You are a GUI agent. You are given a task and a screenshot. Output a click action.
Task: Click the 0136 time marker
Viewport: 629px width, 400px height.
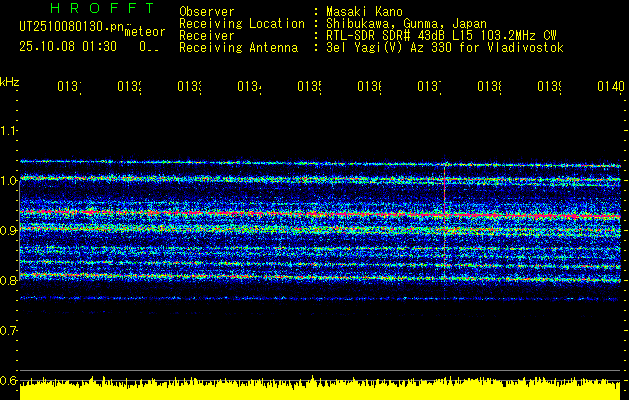[369, 86]
